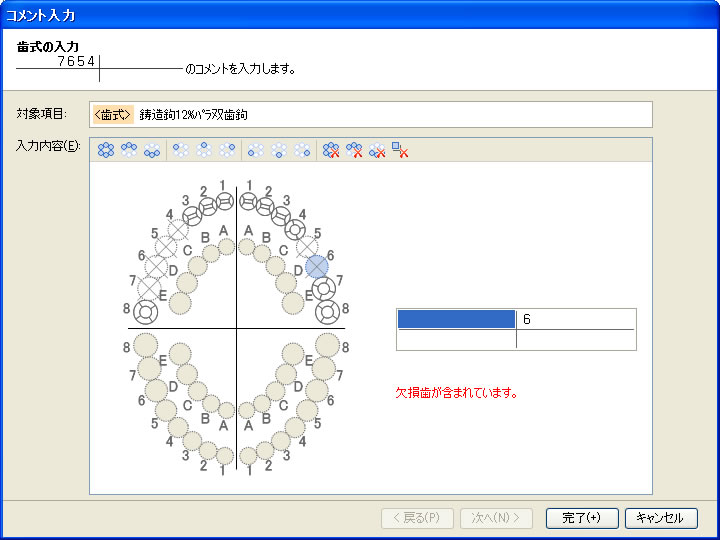Toggle upper tooth 8 at left end of arch
This screenshot has width=720, height=540.
[x=146, y=311]
